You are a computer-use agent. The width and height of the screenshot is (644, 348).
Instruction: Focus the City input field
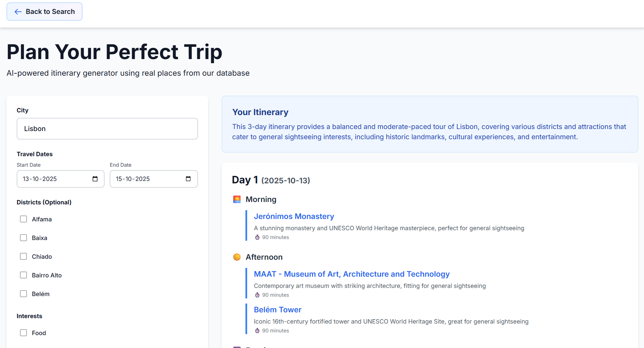[x=107, y=129]
